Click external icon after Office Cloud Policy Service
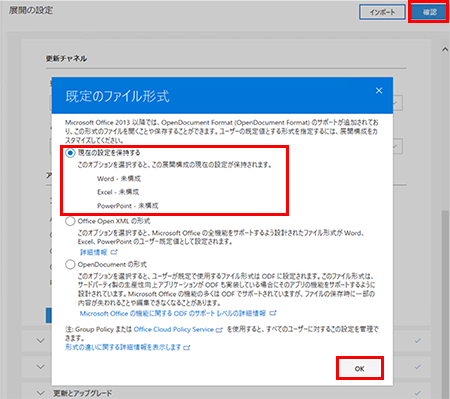The width and height of the screenshot is (450, 399). [219, 330]
